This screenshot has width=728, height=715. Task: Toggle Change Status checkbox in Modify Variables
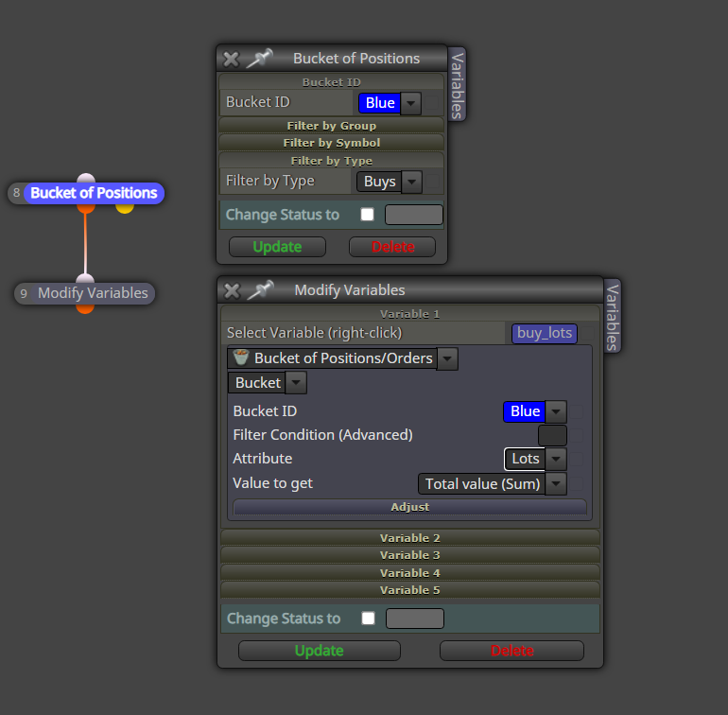[368, 618]
